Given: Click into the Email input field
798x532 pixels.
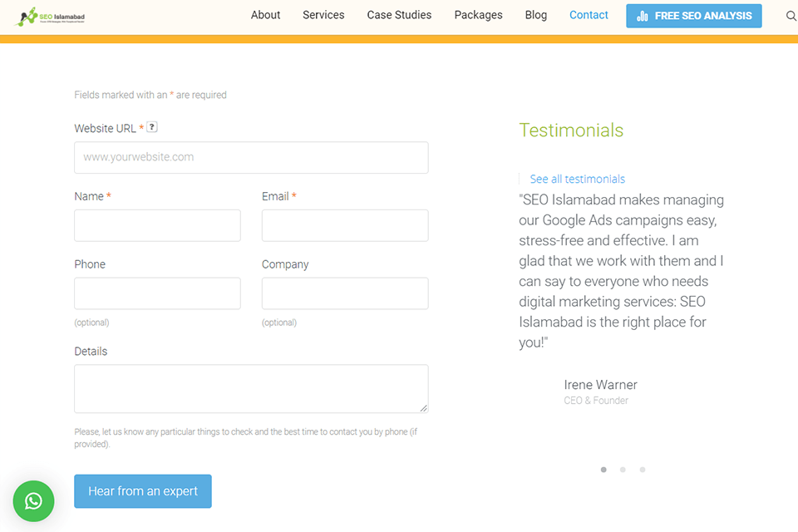Looking at the screenshot, I should pyautogui.click(x=345, y=225).
